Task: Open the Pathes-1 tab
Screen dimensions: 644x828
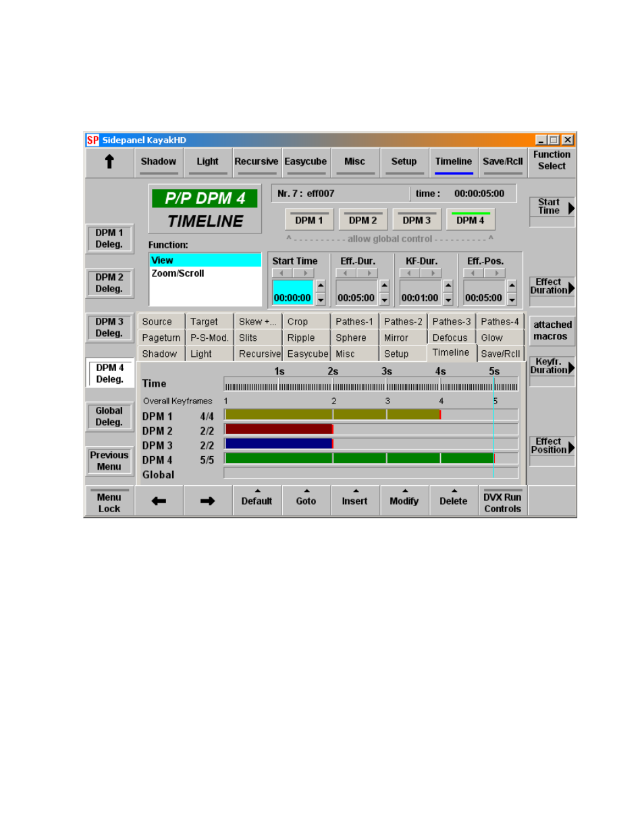Action: 355,322
